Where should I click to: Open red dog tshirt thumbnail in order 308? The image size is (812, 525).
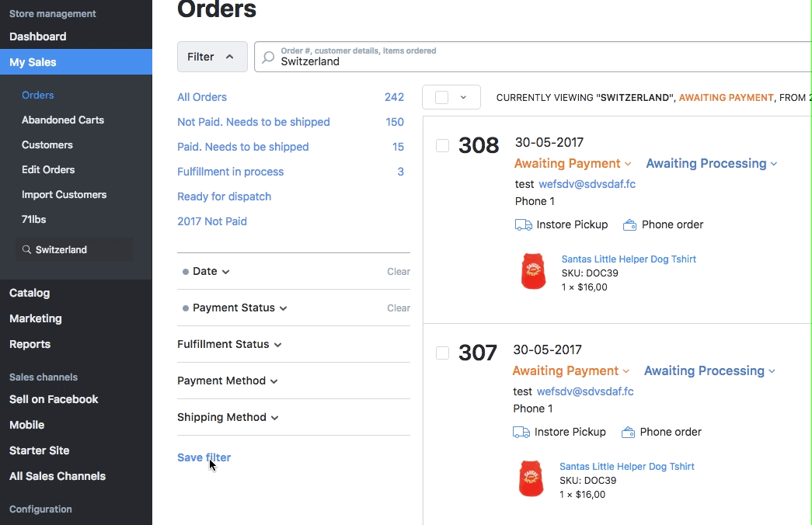(533, 272)
